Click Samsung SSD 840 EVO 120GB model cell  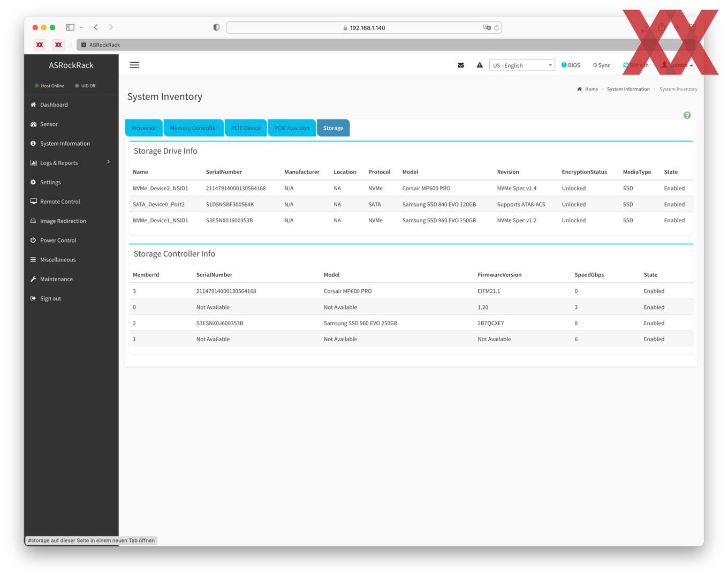pyautogui.click(x=439, y=205)
